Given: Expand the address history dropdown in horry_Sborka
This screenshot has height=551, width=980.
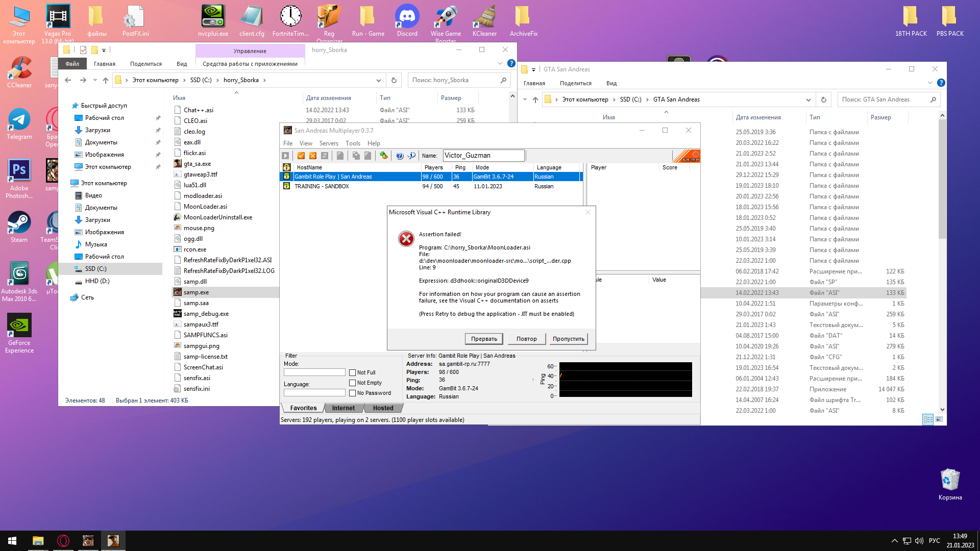Looking at the screenshot, I should [378, 80].
